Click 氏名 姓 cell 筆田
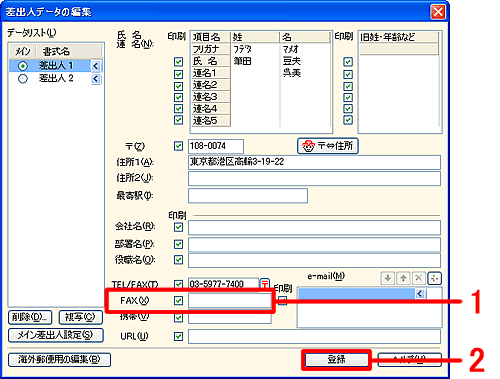This screenshot has width=500, height=379. 255,61
